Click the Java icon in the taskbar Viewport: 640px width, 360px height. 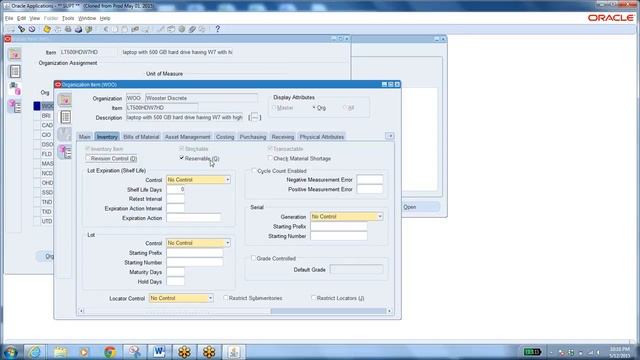(x=234, y=352)
